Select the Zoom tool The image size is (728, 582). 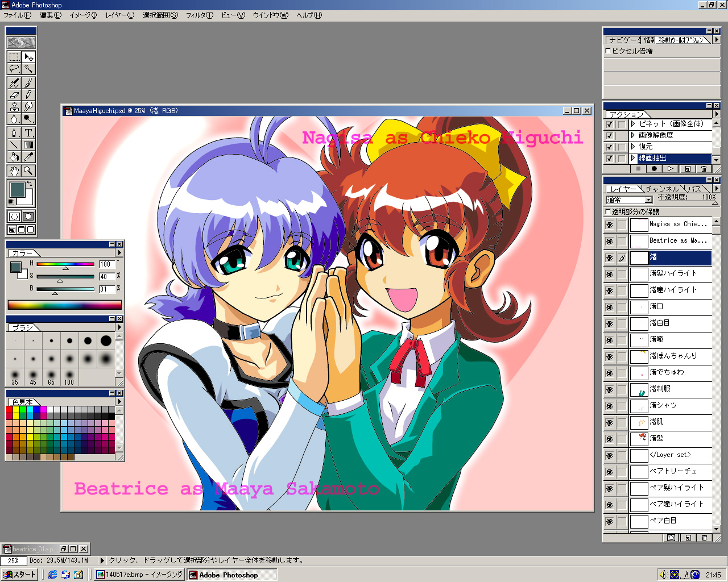coord(28,171)
